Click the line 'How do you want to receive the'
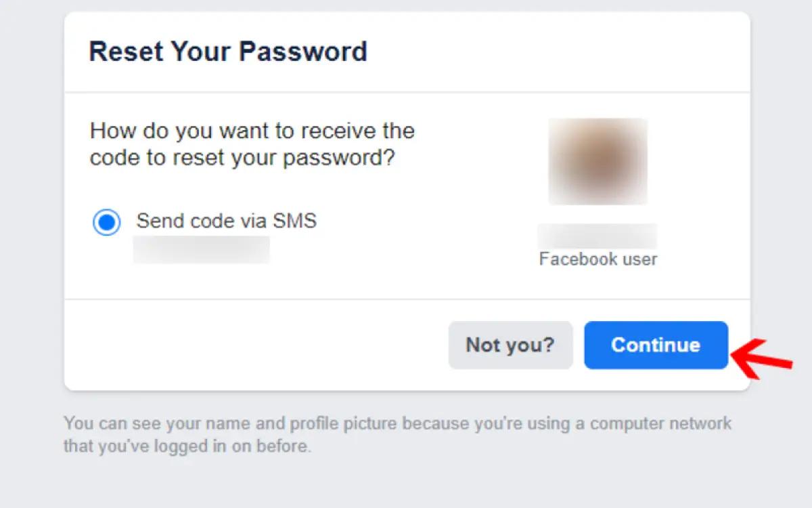 [252, 130]
